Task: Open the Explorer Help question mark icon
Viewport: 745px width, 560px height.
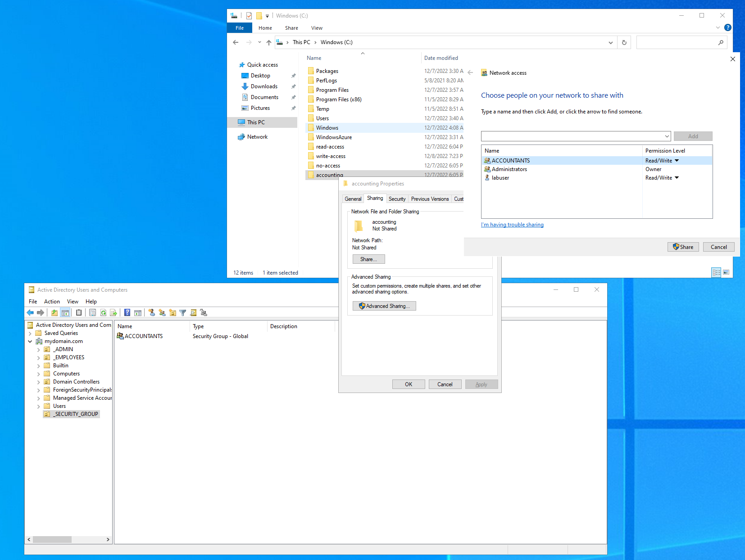Action: 727,27
